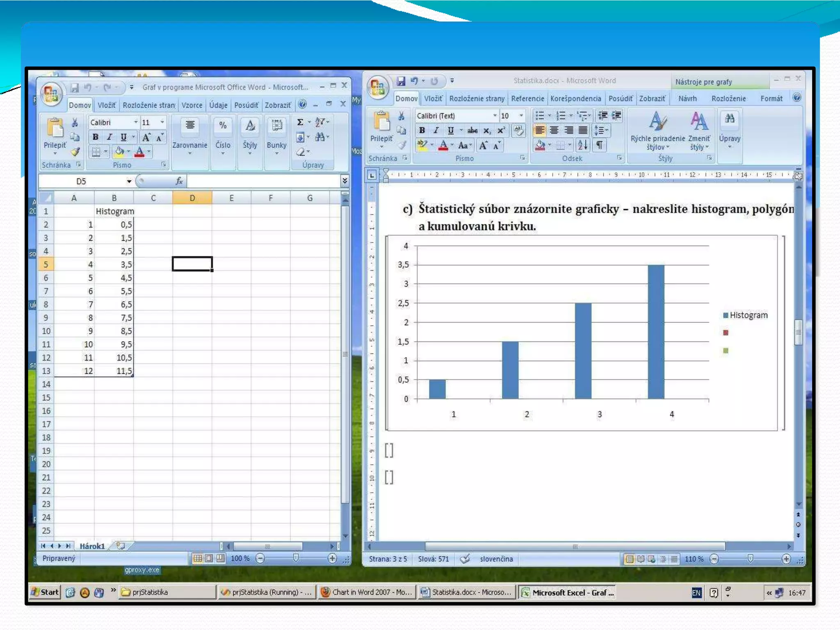840x630 pixels.
Task: Click the bullets list icon in Word
Action: coord(540,116)
